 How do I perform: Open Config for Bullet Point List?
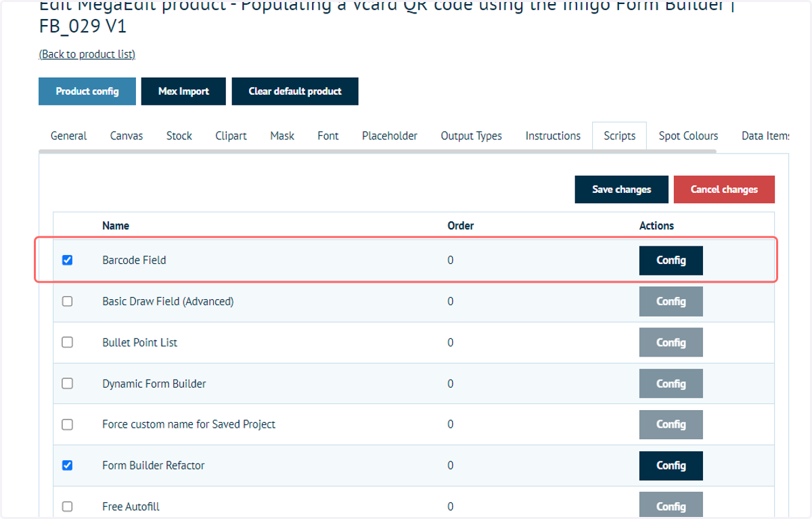671,342
